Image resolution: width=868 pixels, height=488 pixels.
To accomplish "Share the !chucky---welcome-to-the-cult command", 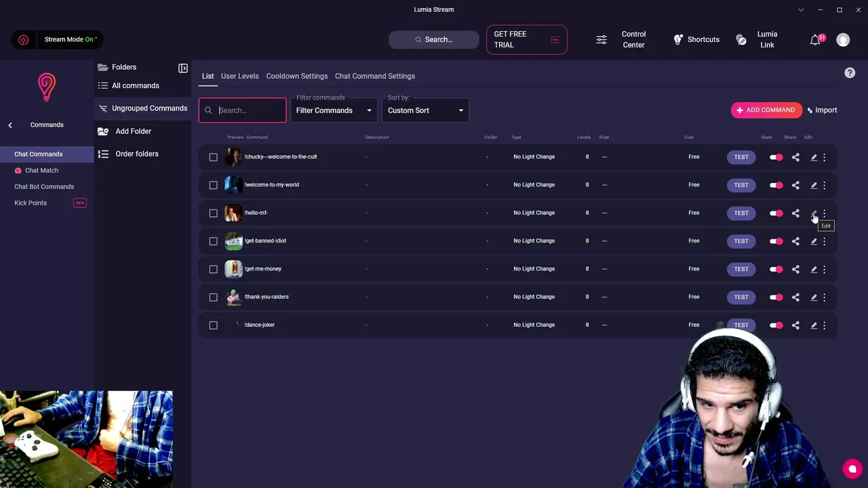I will 795,157.
